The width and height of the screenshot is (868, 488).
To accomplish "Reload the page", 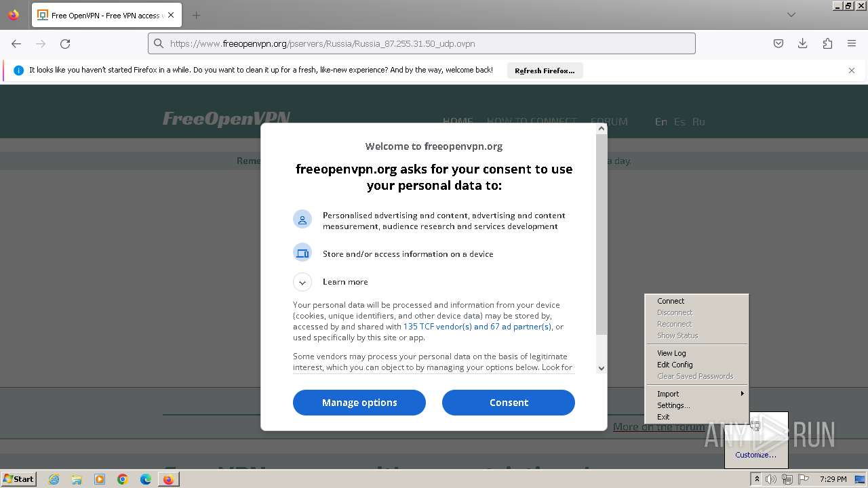I will point(65,43).
